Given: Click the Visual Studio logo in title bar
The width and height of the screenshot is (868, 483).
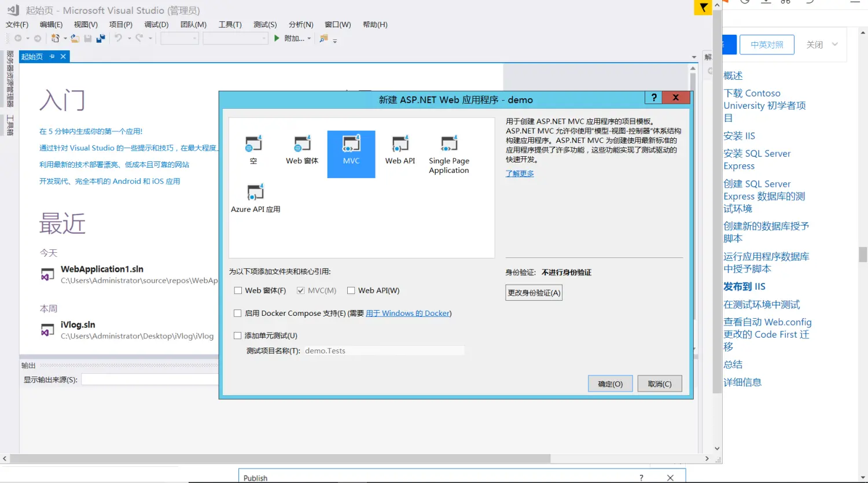Looking at the screenshot, I should [x=13, y=10].
